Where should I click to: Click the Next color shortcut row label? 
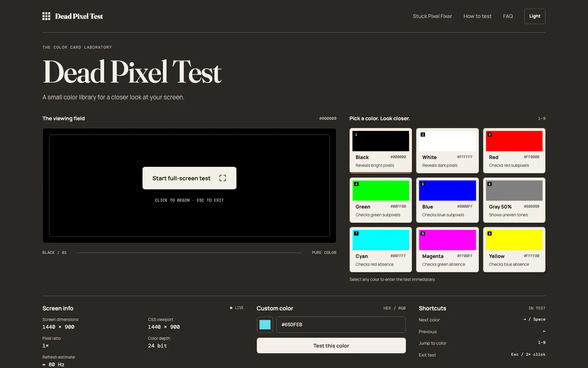point(429,320)
